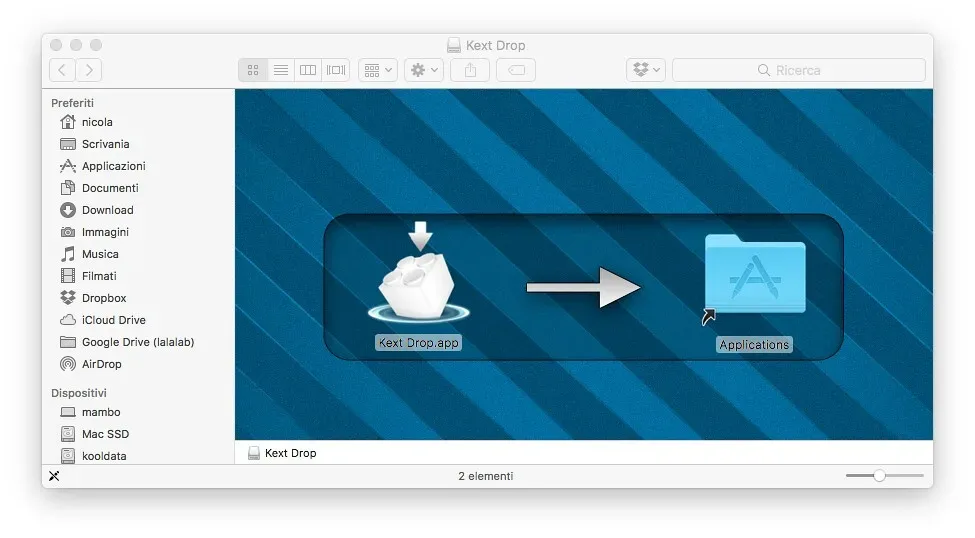The image size is (975, 538).
Task: Click the Dispositivi section header
Action: point(78,393)
